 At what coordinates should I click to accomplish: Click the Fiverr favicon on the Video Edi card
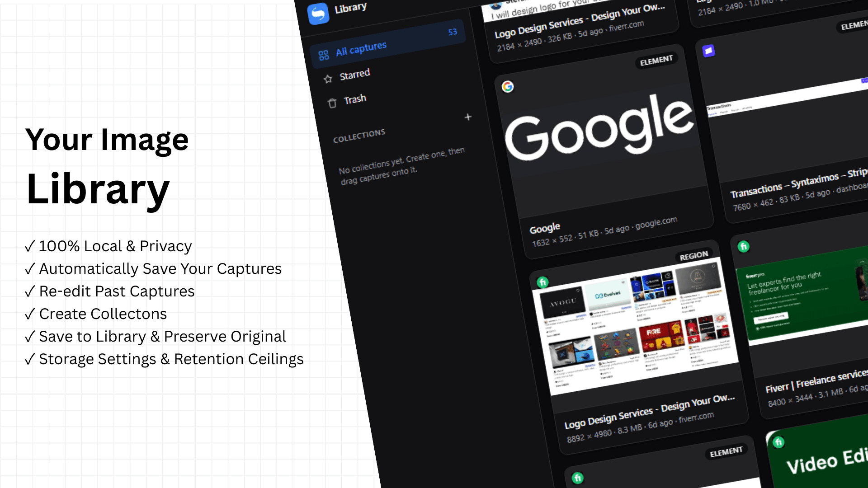pyautogui.click(x=778, y=442)
